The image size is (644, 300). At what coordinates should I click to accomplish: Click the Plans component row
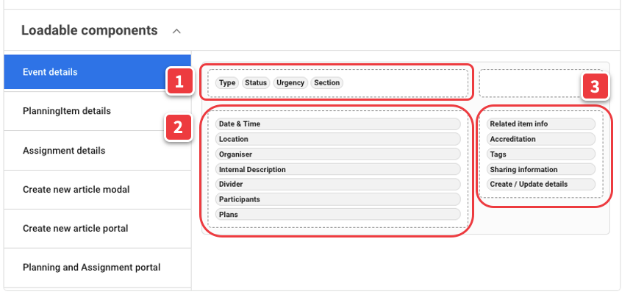click(338, 215)
